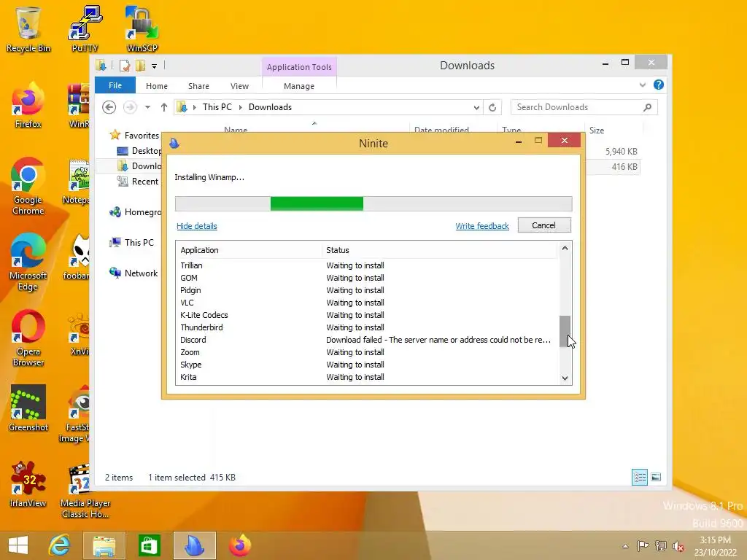The image size is (747, 560).
Task: Select Favorites in the navigation pane
Action: (x=142, y=136)
